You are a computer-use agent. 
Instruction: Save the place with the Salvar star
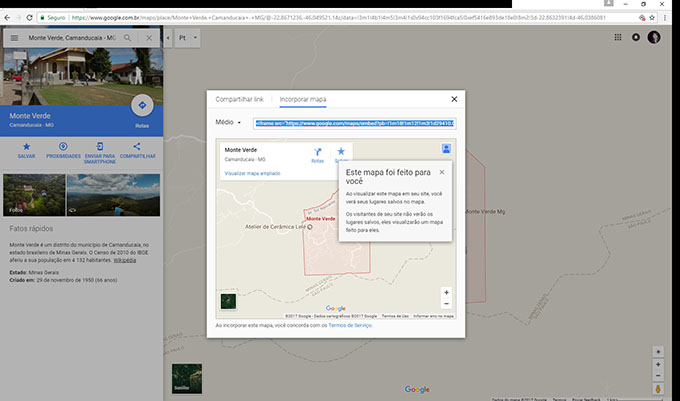click(26, 147)
